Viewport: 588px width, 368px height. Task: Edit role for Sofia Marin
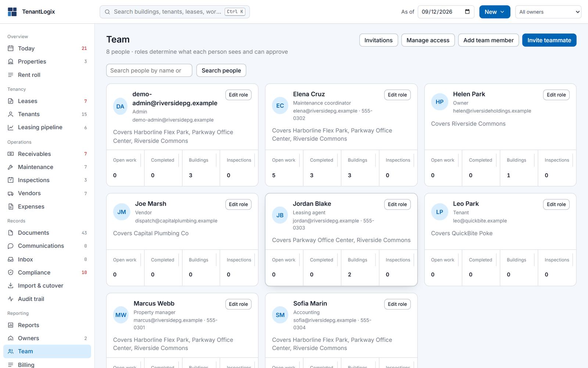397,304
